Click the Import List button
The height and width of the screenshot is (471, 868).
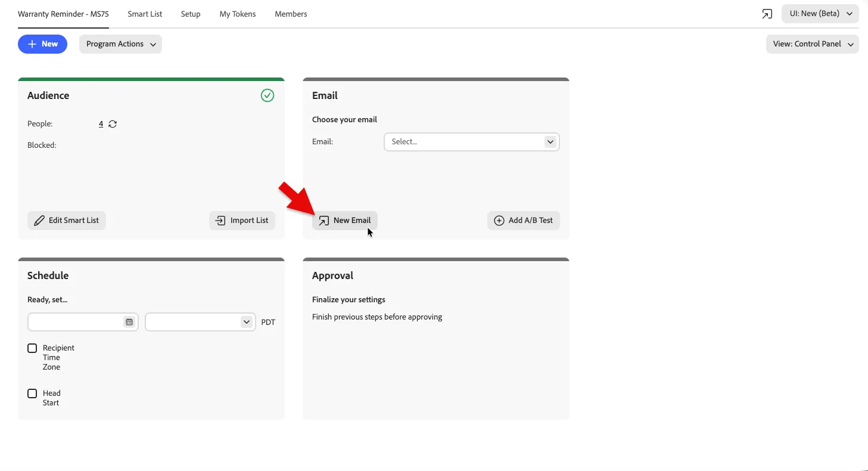point(242,221)
